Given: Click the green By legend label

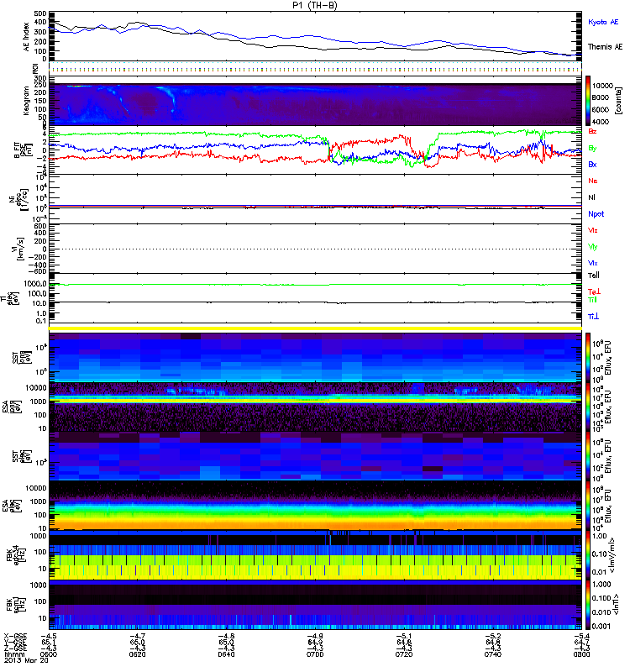Looking at the screenshot, I should point(592,149).
